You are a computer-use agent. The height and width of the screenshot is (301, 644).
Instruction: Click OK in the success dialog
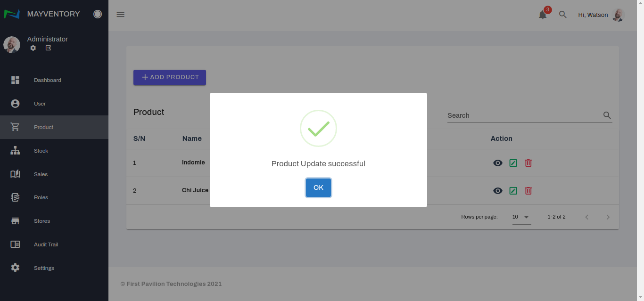pyautogui.click(x=318, y=187)
